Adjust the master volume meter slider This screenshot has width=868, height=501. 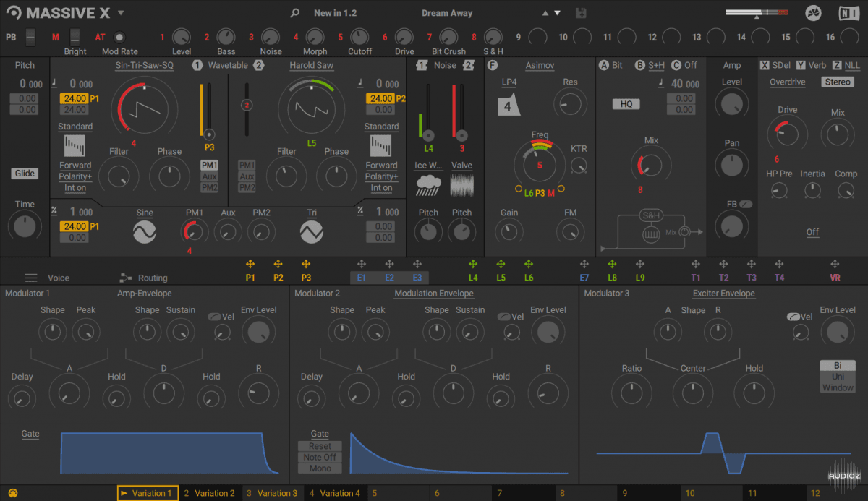757,13
